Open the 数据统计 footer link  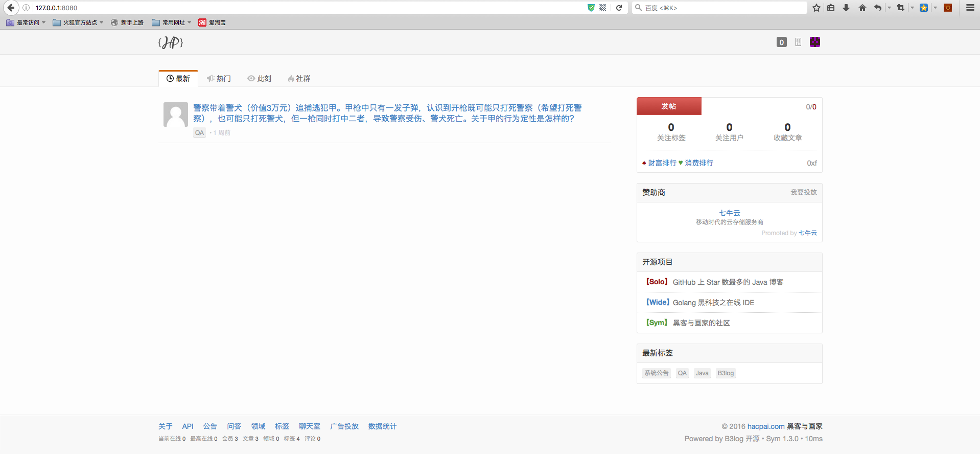click(382, 426)
